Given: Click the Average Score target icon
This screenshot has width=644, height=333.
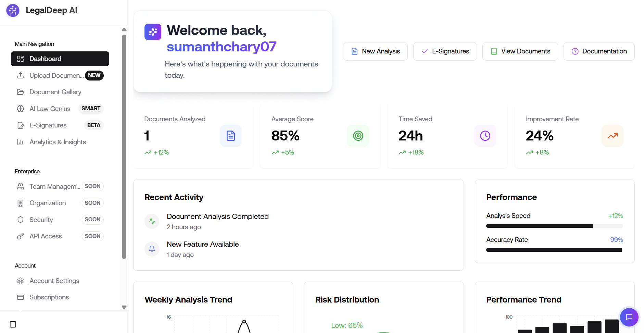Looking at the screenshot, I should click(358, 136).
